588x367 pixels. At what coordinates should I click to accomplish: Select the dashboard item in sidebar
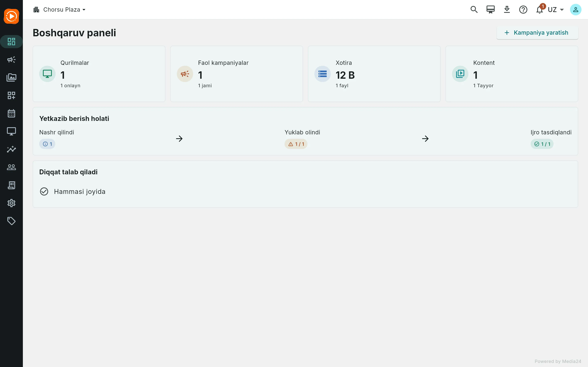11,42
